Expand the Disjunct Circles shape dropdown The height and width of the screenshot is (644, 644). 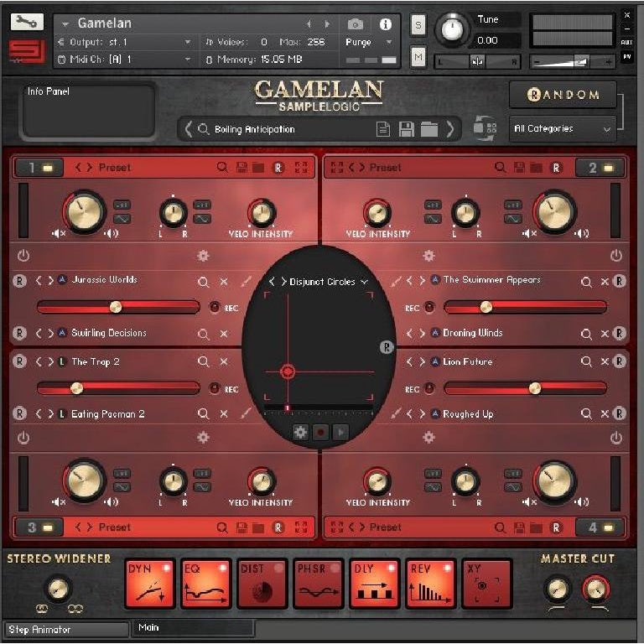(364, 282)
